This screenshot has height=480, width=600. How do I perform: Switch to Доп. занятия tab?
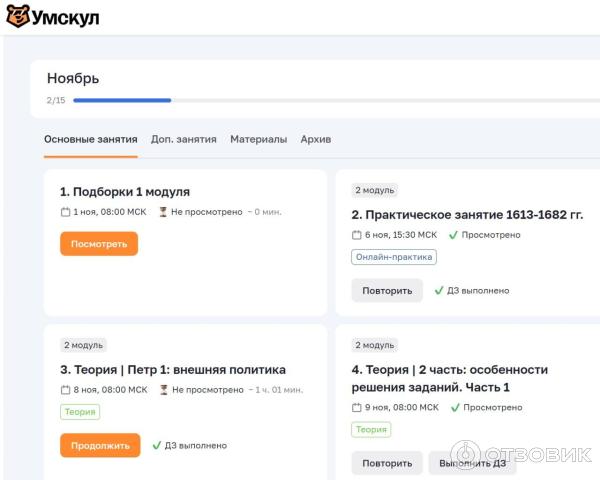[183, 139]
